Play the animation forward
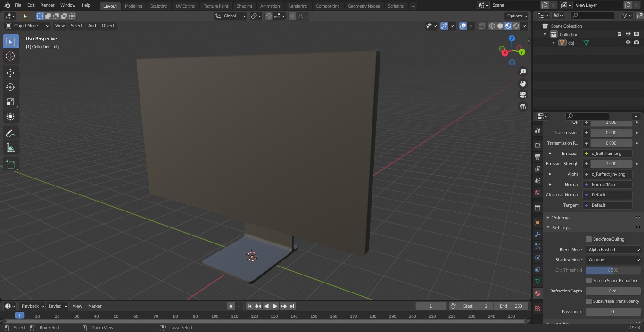The width and height of the screenshot is (644, 332). coord(275,306)
